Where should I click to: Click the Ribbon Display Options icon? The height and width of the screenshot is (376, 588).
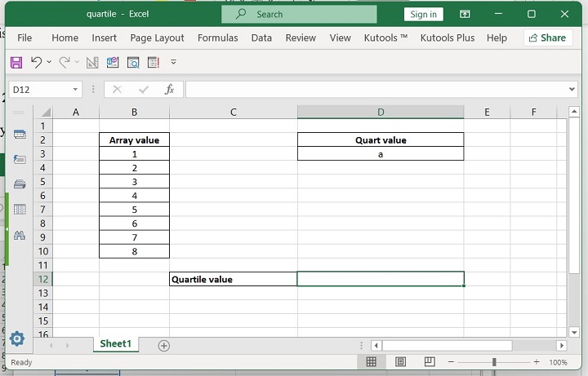tap(465, 14)
